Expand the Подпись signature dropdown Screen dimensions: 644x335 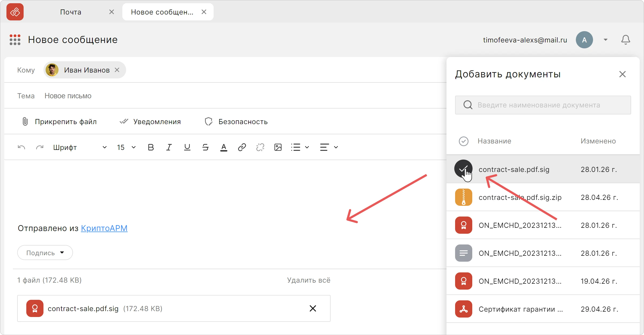pos(45,253)
